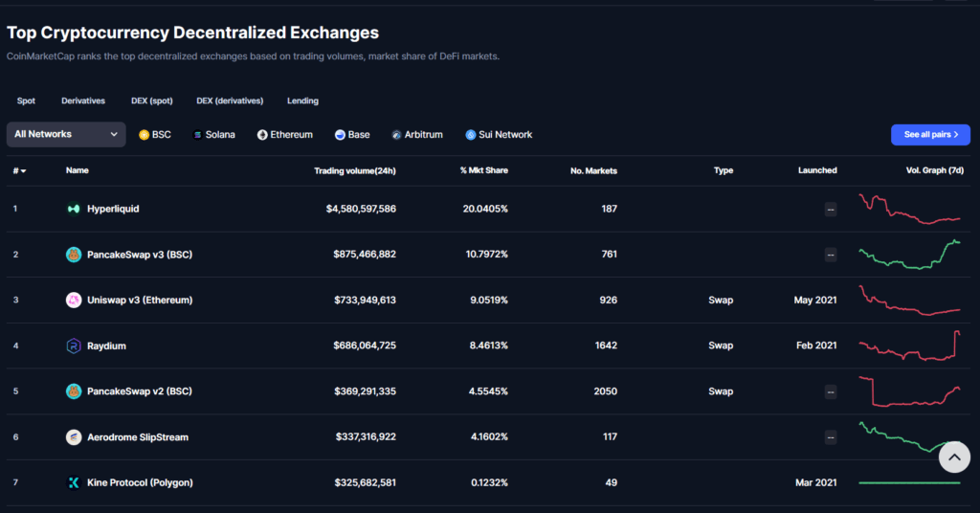Open the All Networks dropdown
The image size is (980, 513).
tap(66, 134)
